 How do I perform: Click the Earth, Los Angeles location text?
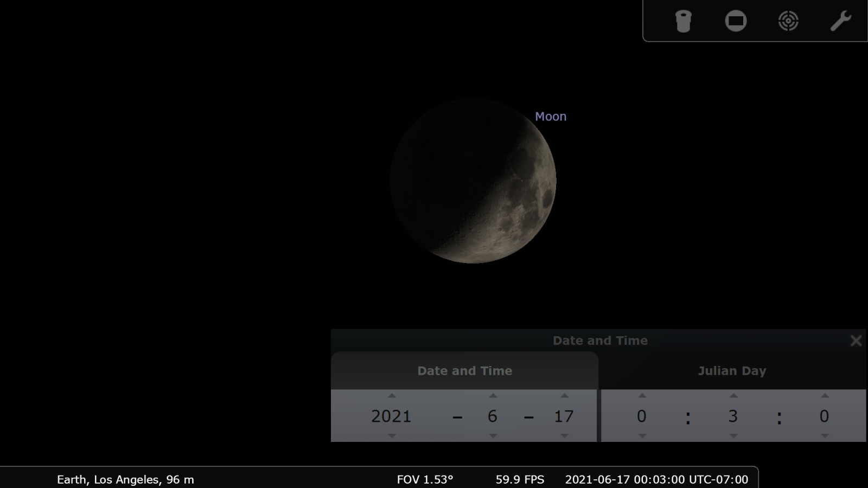125,479
